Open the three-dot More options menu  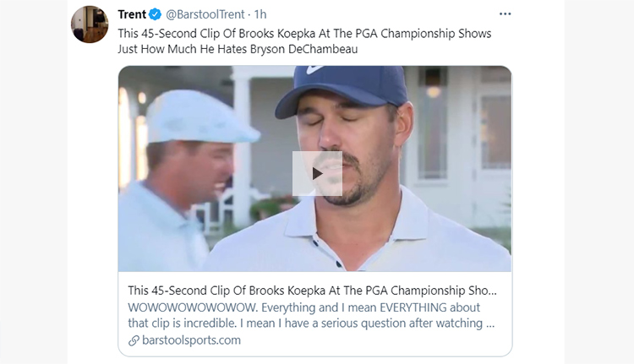(x=505, y=14)
